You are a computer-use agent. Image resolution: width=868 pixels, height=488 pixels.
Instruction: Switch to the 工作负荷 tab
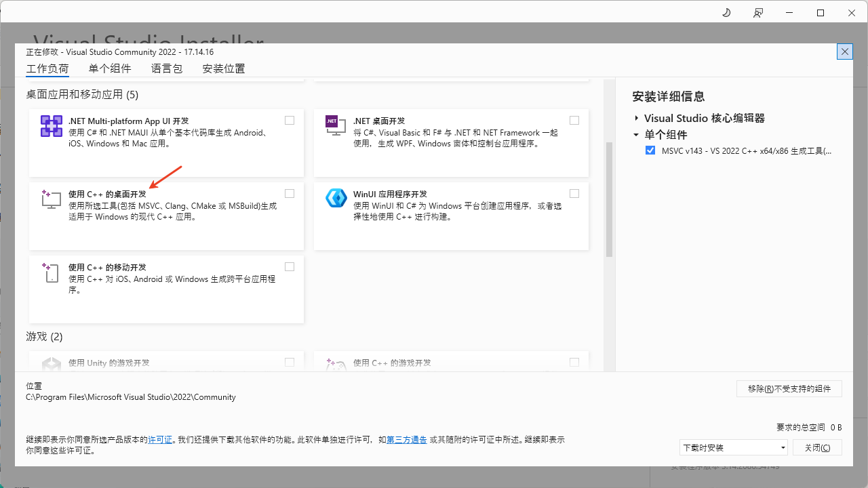click(47, 68)
